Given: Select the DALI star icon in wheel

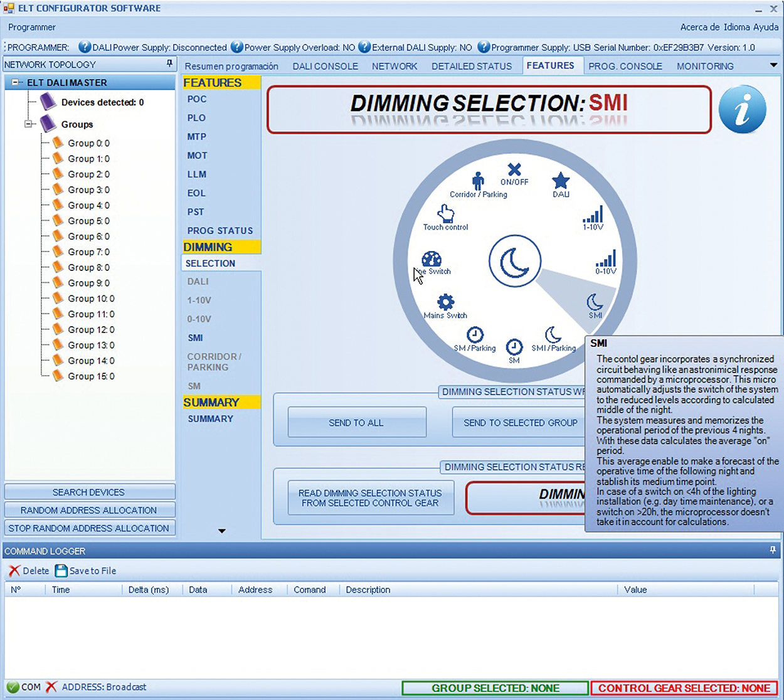Looking at the screenshot, I should [561, 181].
